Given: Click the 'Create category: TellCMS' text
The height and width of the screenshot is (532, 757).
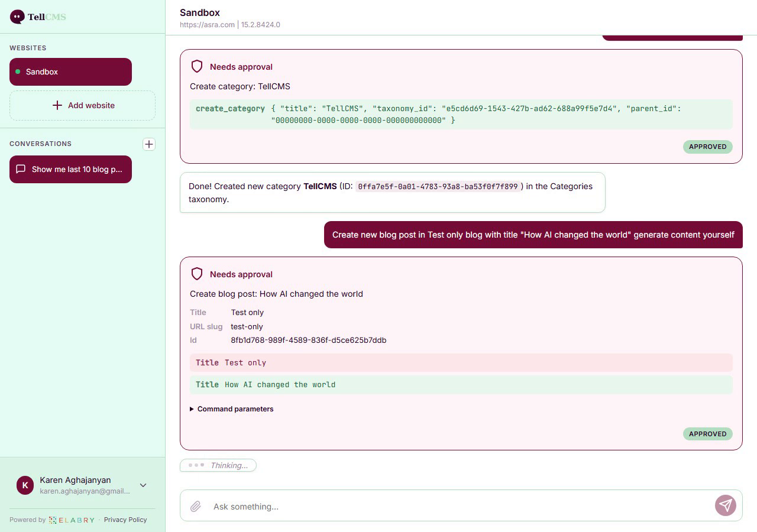Looking at the screenshot, I should point(240,86).
